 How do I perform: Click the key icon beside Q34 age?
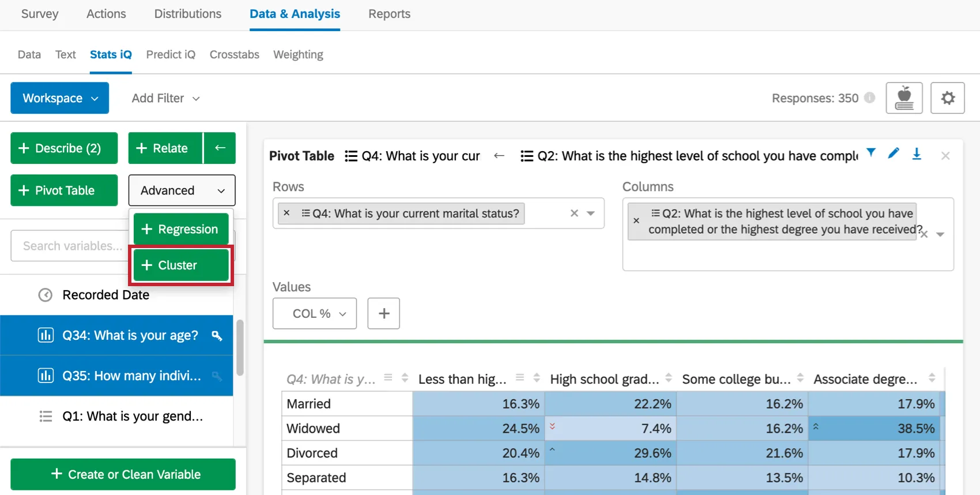click(217, 336)
